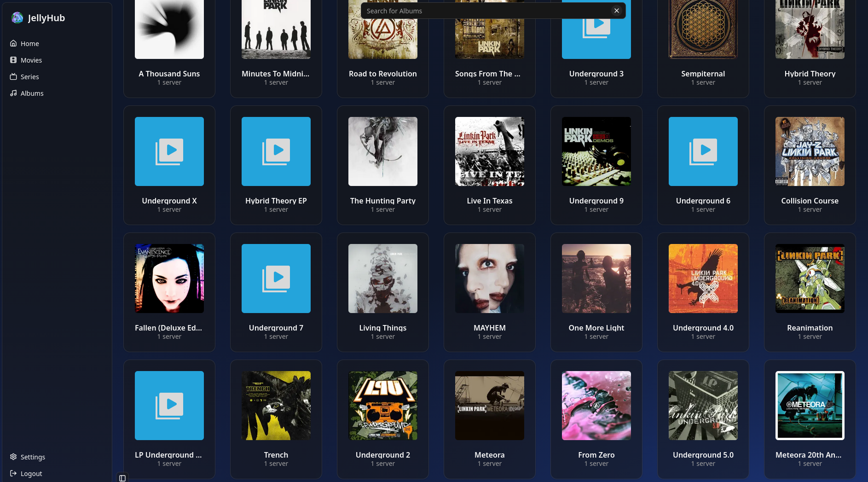Click the "Reanimation" title text
Image resolution: width=868 pixels, height=482 pixels.
tap(810, 328)
